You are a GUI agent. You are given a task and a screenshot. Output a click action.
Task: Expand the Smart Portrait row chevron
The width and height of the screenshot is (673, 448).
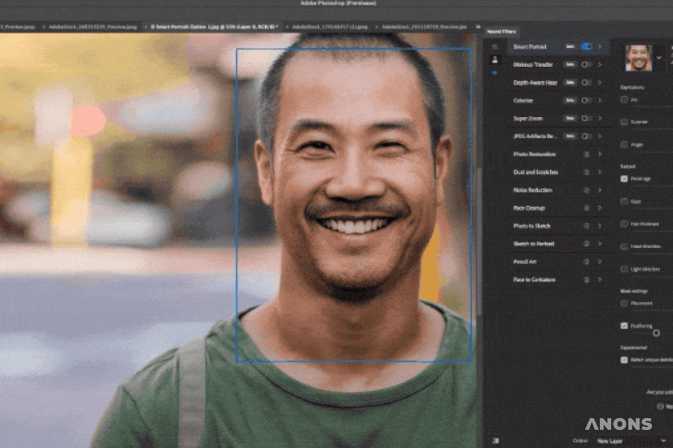point(600,46)
